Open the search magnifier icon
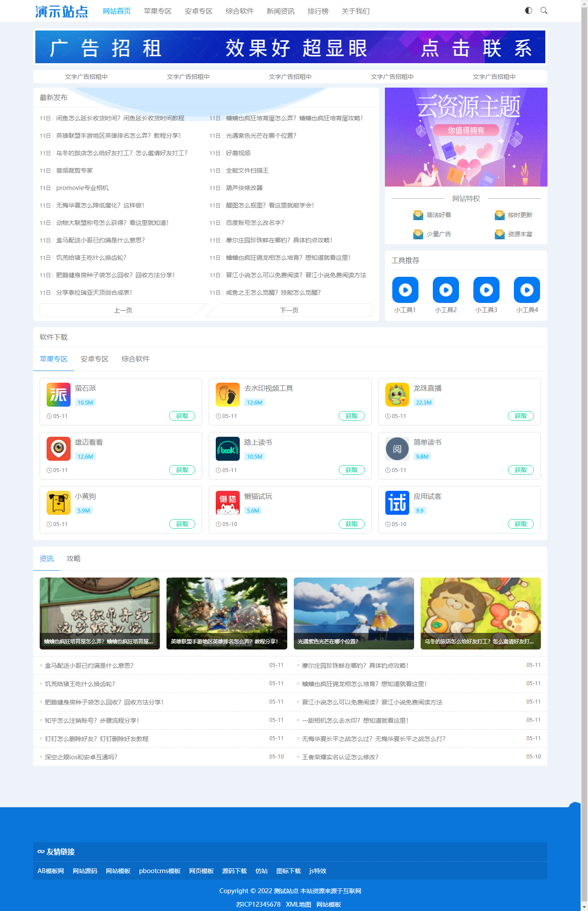Viewport: 588px width, 911px height. [544, 10]
